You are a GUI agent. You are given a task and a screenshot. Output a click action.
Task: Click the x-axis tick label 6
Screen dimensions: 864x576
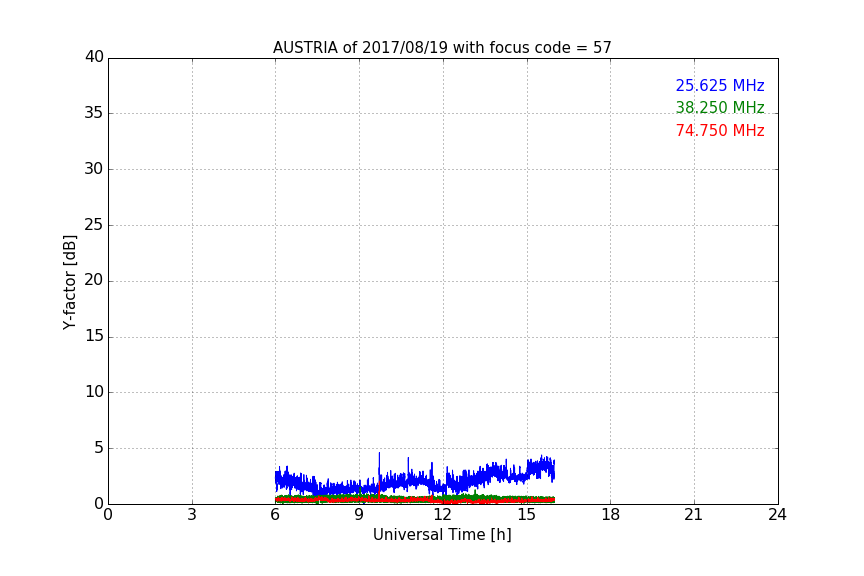point(275,515)
